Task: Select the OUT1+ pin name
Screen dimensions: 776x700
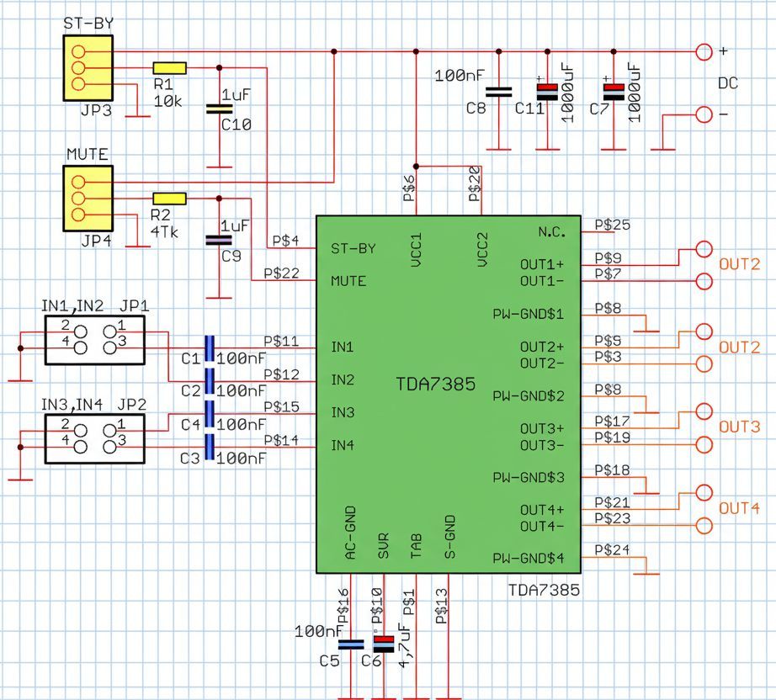Action: (542, 265)
